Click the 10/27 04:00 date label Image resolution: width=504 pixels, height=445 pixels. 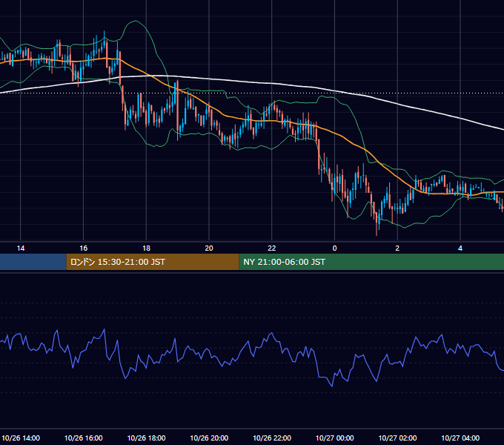pyautogui.click(x=460, y=438)
